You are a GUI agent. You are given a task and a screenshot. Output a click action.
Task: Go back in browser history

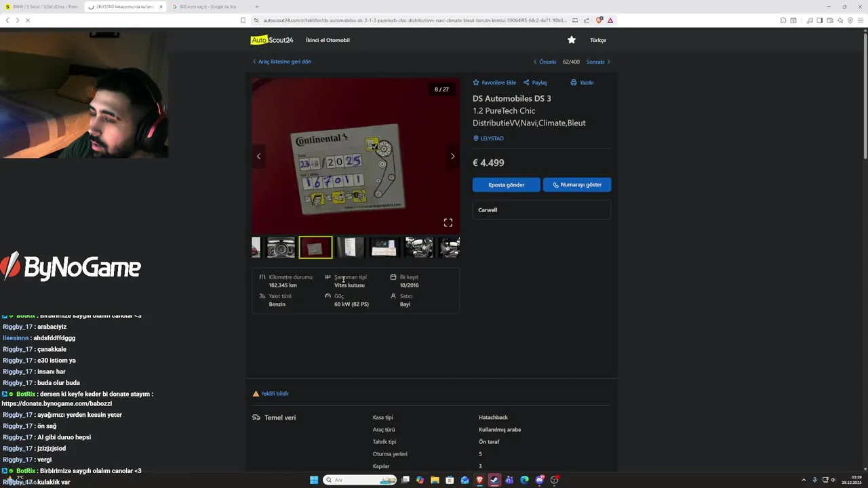point(7,20)
